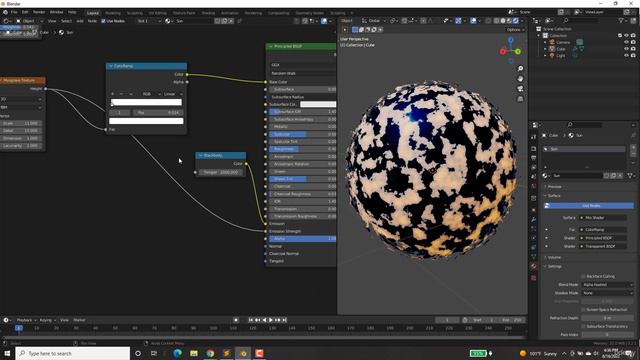Image resolution: width=640 pixels, height=360 pixels.
Task: Switch perspective/orthographic grid icon in viewport
Action: [x=520, y=99]
